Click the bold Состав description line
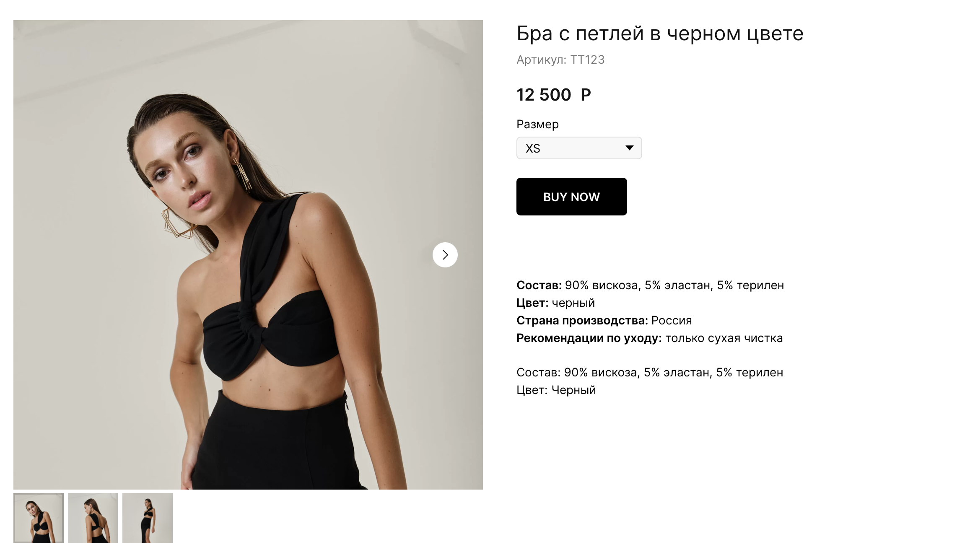The height and width of the screenshot is (560, 970). pyautogui.click(x=650, y=285)
